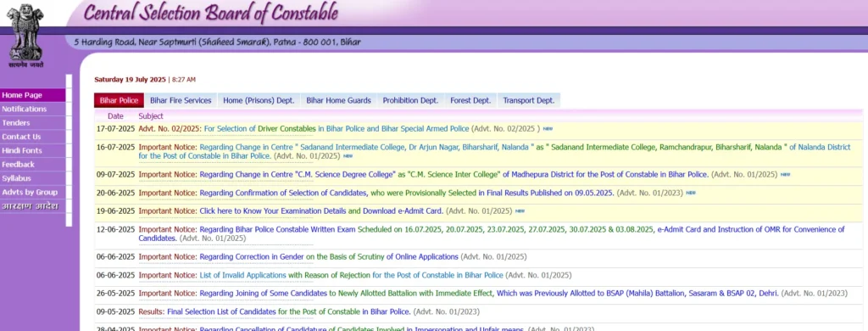The width and height of the screenshot is (868, 331).
Task: Open the आरक्षण आदेश sidebar item
Action: coord(33,206)
